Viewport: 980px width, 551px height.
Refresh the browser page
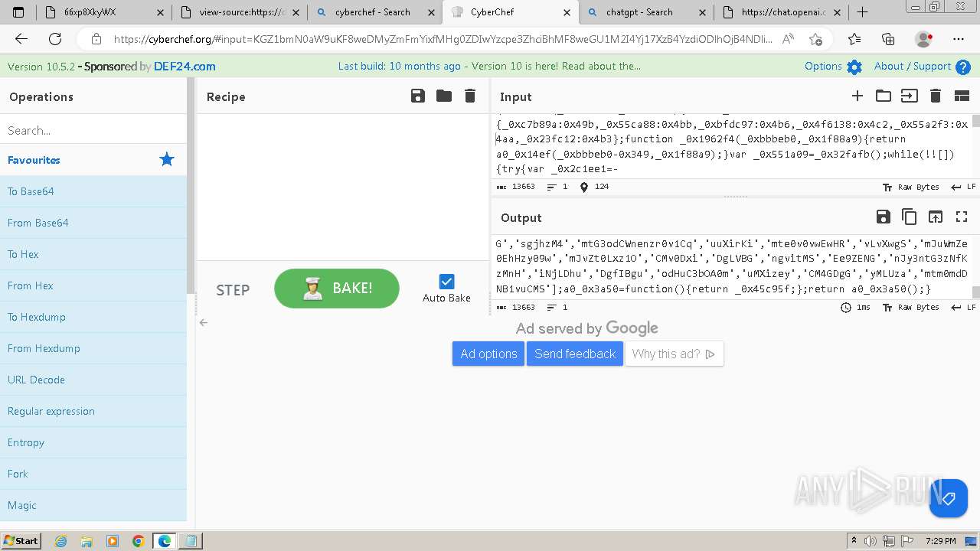(55, 39)
